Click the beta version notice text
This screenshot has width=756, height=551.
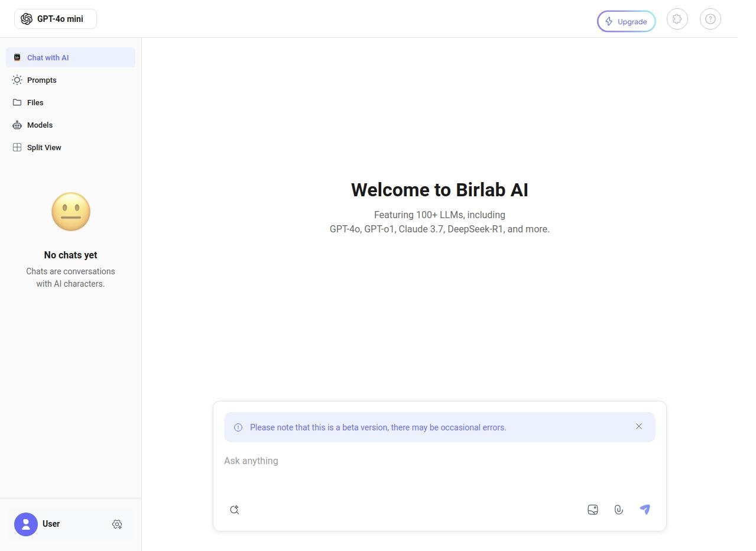point(378,427)
